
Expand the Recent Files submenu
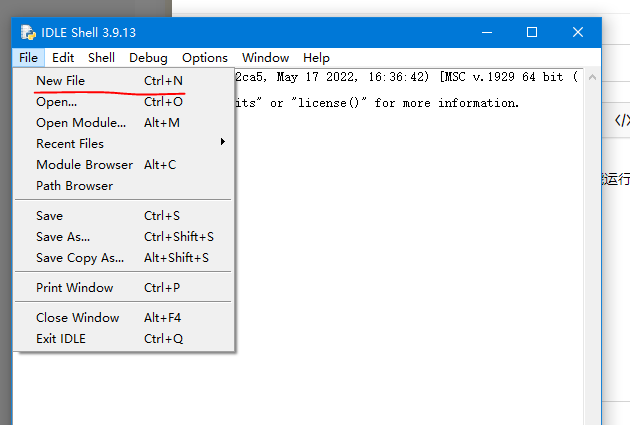[124, 144]
